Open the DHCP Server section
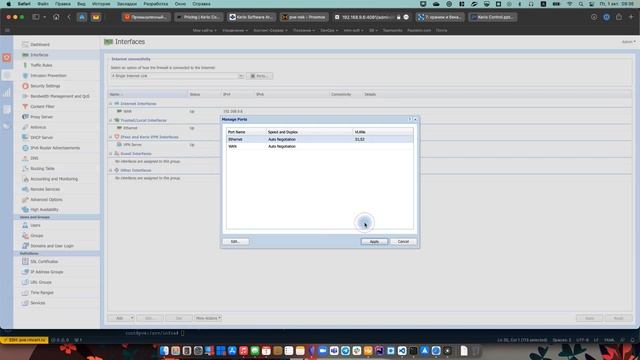640x360 pixels. 42,138
